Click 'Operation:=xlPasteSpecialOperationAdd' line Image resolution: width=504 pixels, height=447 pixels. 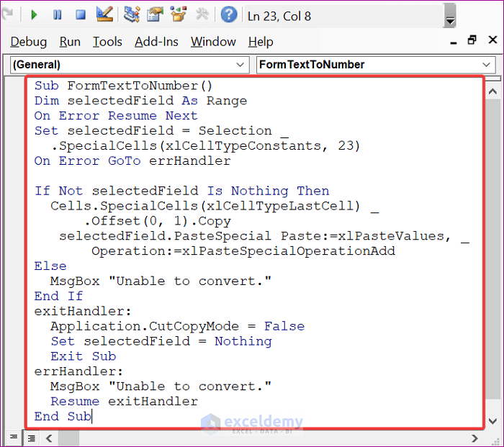[243, 251]
